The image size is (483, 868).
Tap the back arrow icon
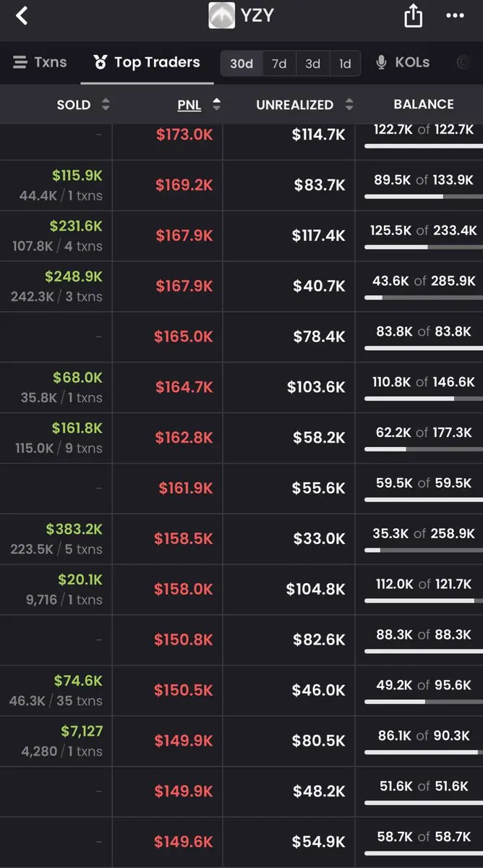tap(22, 15)
